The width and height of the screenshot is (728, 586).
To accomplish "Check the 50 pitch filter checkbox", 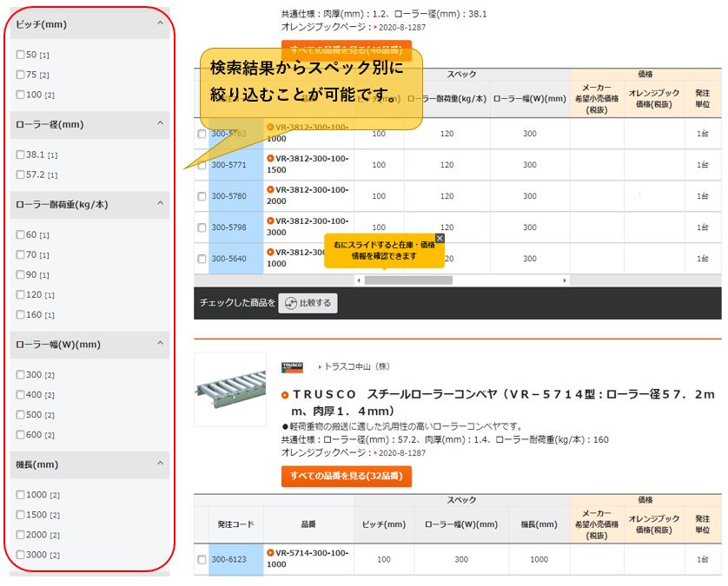I will (20, 55).
